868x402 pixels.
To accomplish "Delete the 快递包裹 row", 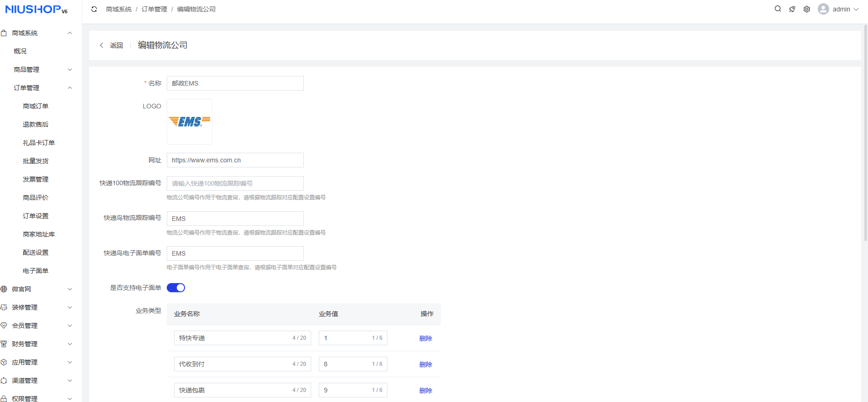I will (x=425, y=391).
